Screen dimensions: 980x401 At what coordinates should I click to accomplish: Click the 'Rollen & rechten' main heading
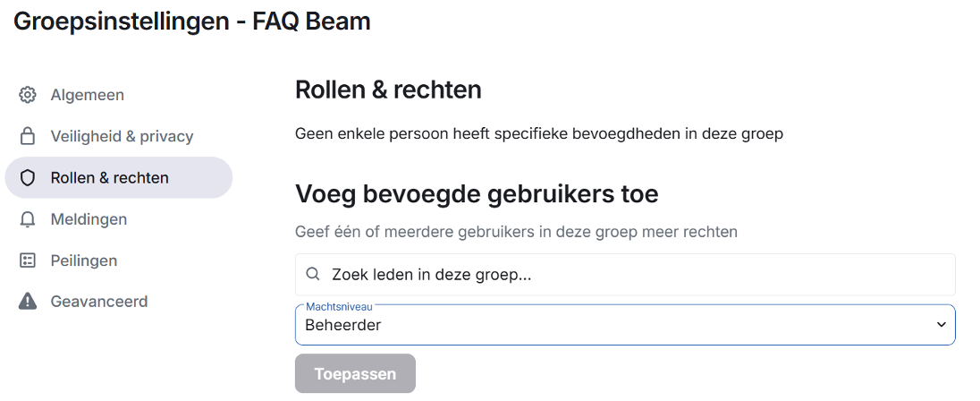388,90
